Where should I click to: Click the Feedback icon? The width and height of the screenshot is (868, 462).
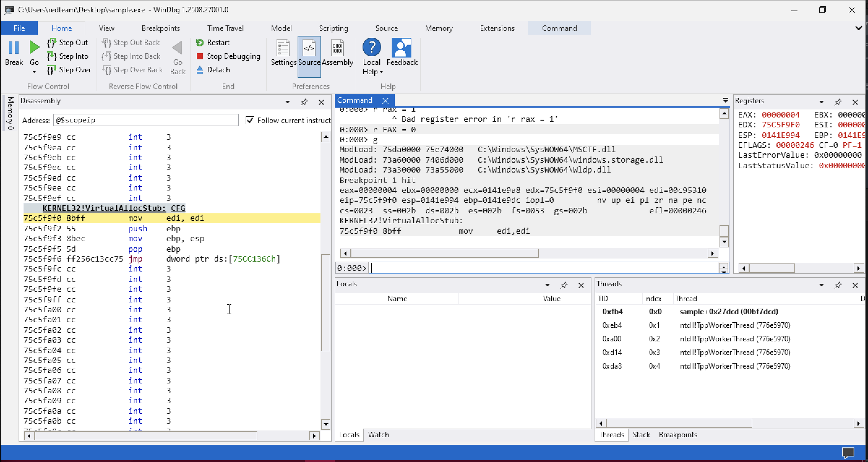click(401, 48)
